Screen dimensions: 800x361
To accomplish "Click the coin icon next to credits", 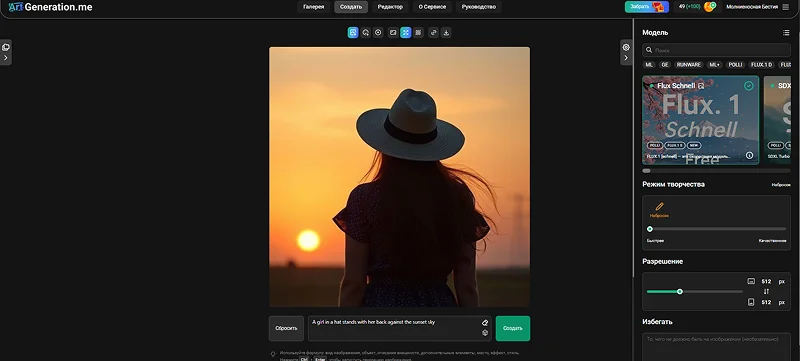I will click(x=709, y=7).
